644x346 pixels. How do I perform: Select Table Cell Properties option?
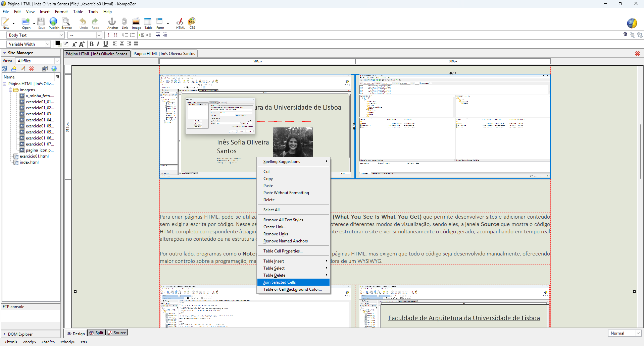283,251
